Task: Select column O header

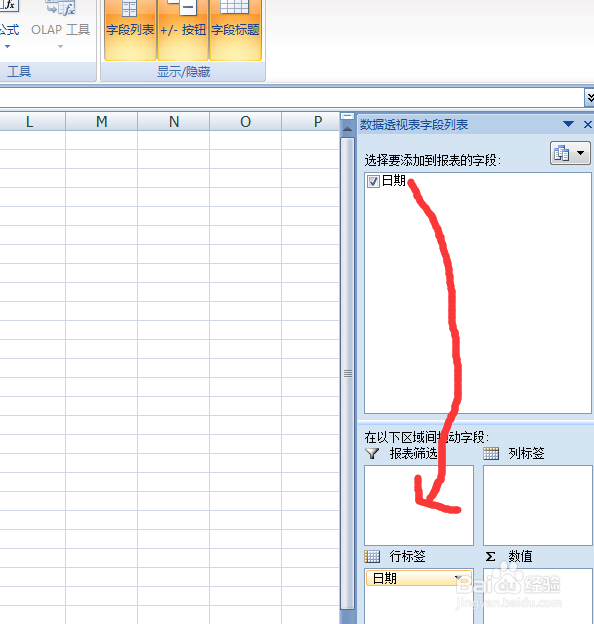Action: [x=245, y=121]
